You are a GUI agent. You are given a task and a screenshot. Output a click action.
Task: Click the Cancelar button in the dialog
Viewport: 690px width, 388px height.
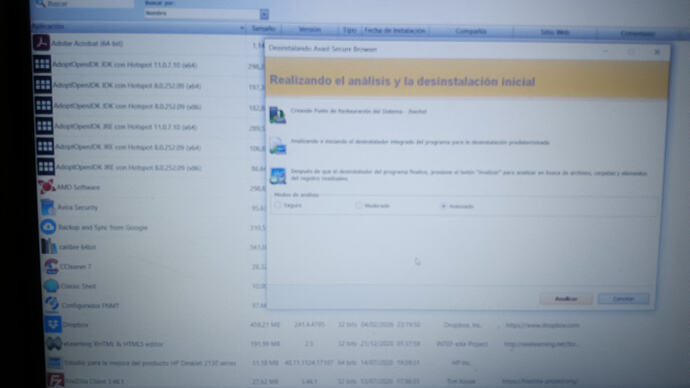click(623, 299)
